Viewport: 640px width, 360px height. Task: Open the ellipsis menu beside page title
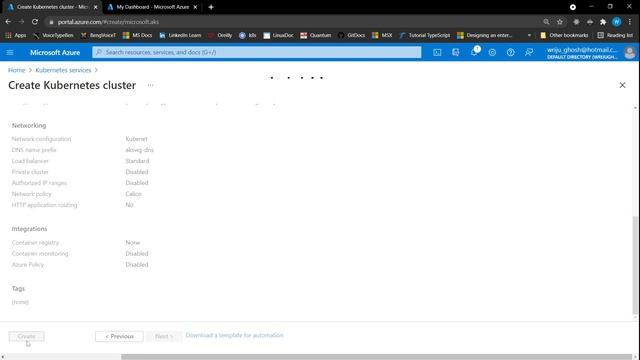[x=151, y=85]
